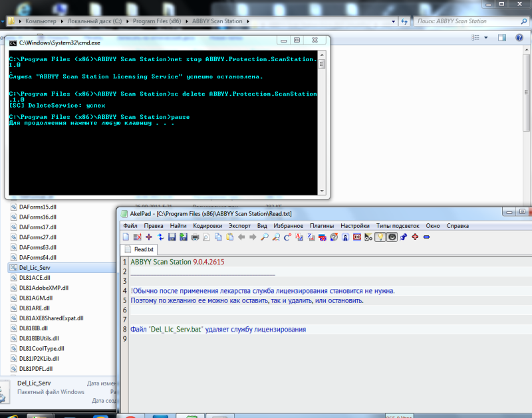Click the red X close document icon in AkelPad
Screen dimensions: 532x418
point(138,237)
